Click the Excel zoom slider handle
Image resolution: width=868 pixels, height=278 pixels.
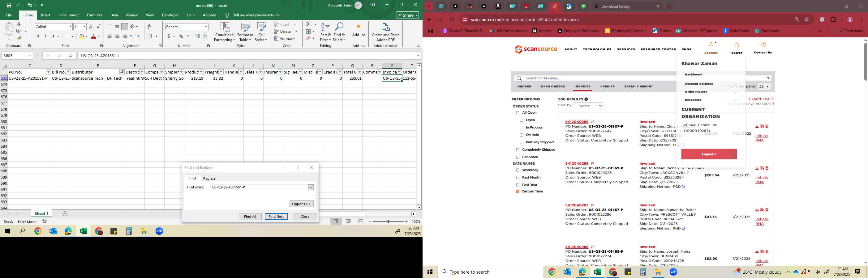point(388,221)
